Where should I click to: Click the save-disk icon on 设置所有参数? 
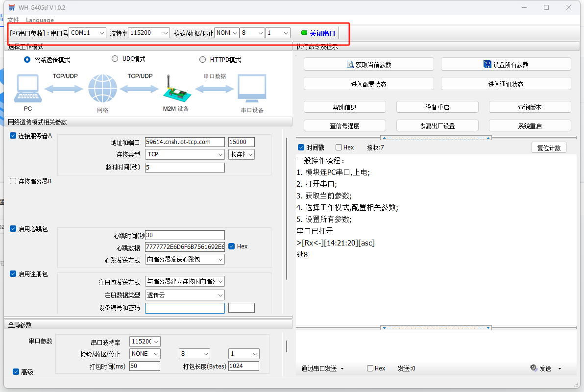tap(487, 65)
